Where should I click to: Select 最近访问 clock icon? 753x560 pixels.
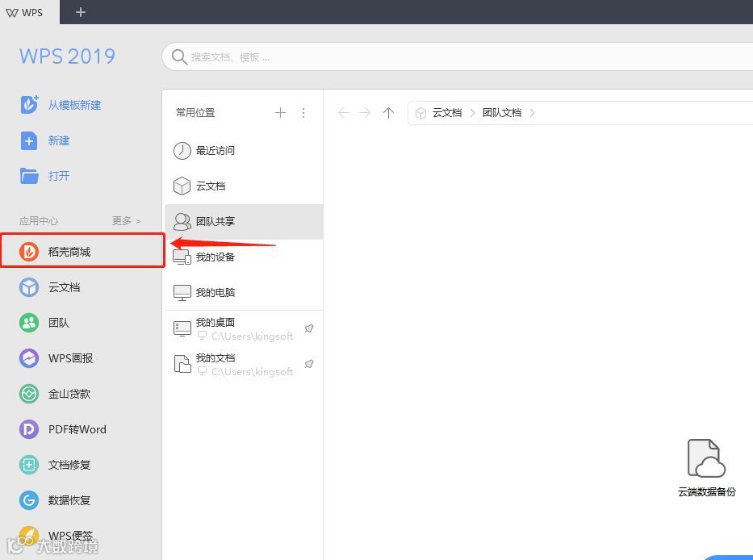tap(182, 150)
